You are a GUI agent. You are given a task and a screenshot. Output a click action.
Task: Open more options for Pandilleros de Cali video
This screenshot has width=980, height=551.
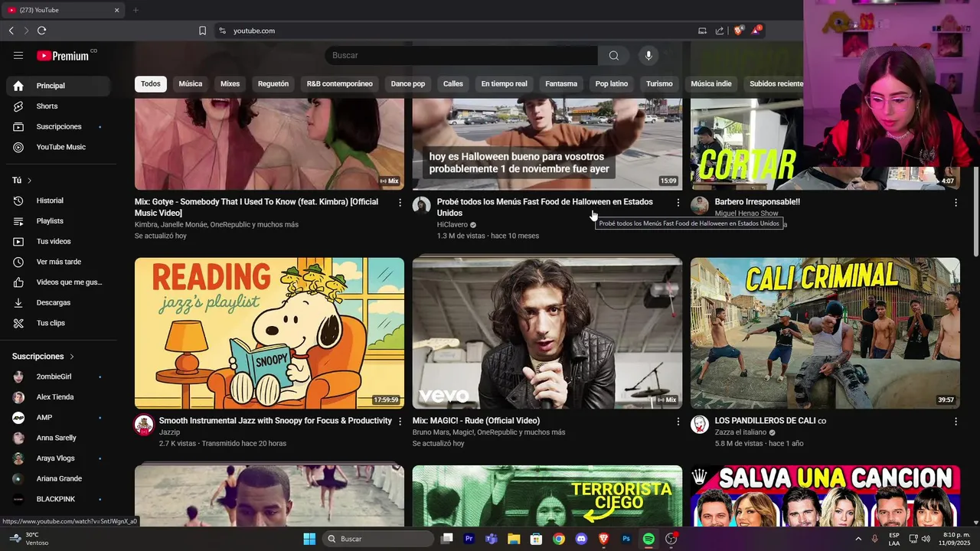tap(955, 421)
